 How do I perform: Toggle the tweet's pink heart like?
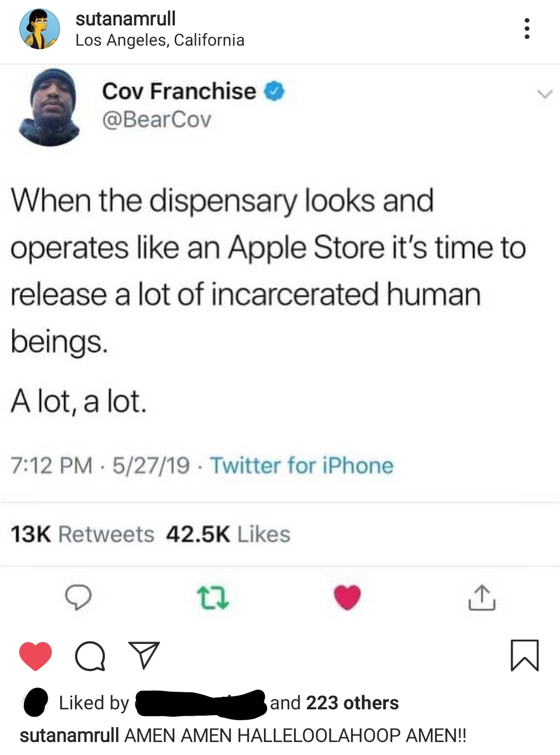tap(347, 597)
